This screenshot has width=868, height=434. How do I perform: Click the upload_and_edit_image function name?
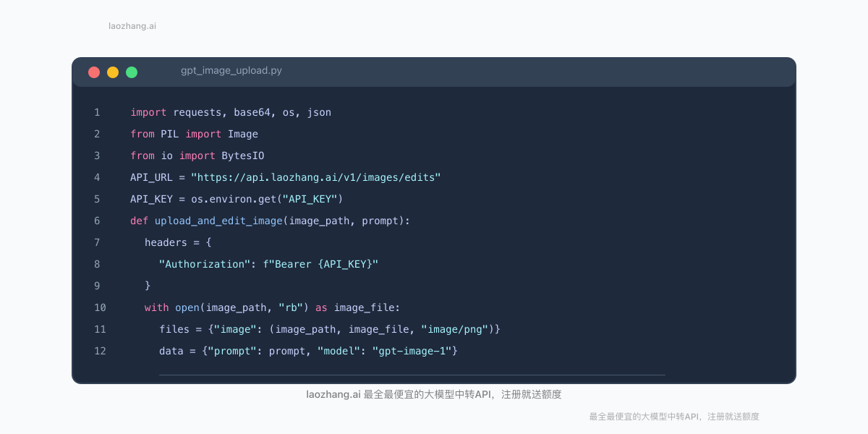(x=218, y=221)
